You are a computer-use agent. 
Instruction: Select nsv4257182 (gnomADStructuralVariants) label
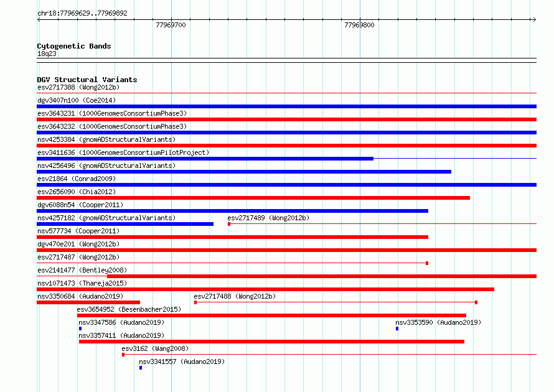[x=106, y=218]
